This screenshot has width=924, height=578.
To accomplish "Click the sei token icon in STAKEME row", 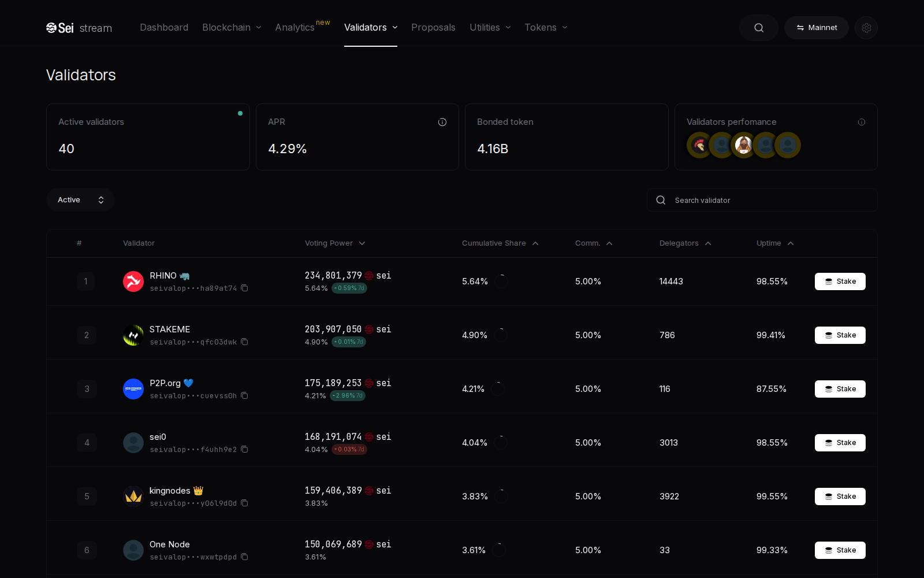I will pos(369,329).
